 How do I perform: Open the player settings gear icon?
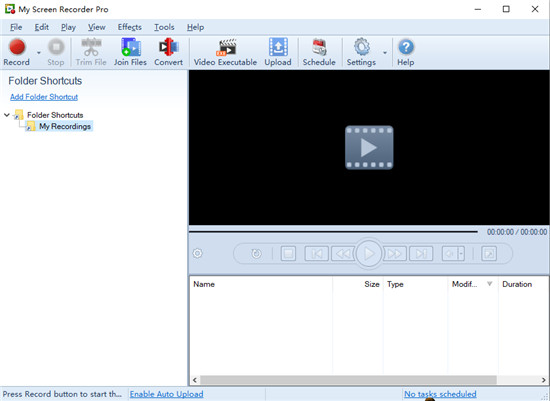click(197, 253)
